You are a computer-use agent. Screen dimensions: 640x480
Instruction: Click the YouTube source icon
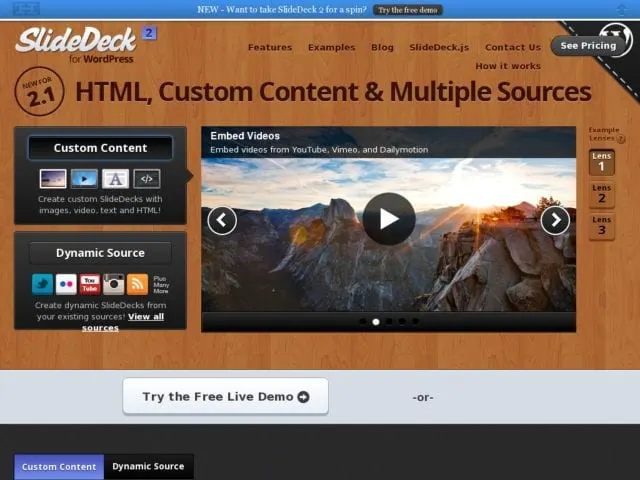click(x=90, y=284)
